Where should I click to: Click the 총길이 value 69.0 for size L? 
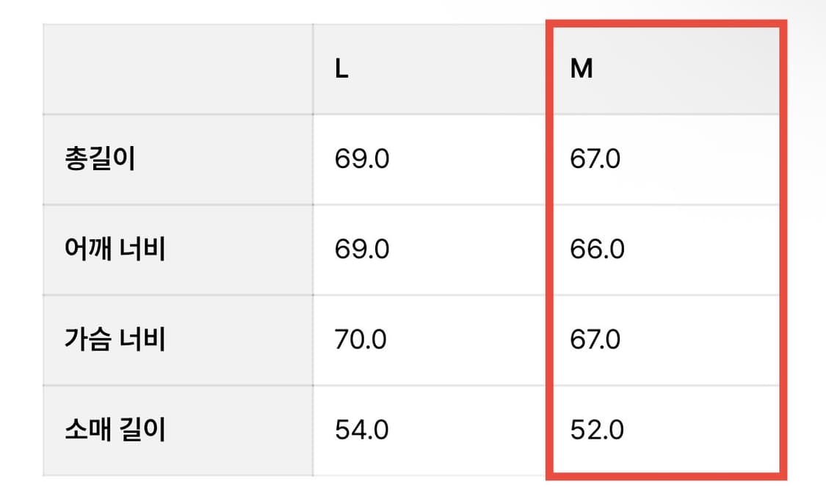point(362,159)
